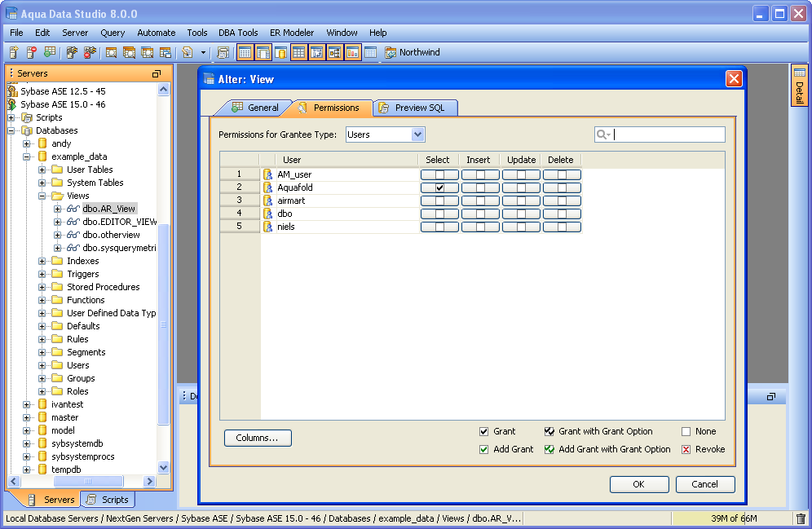Toggle the Delete checkbox for AM_user
812x529 pixels.
(563, 174)
